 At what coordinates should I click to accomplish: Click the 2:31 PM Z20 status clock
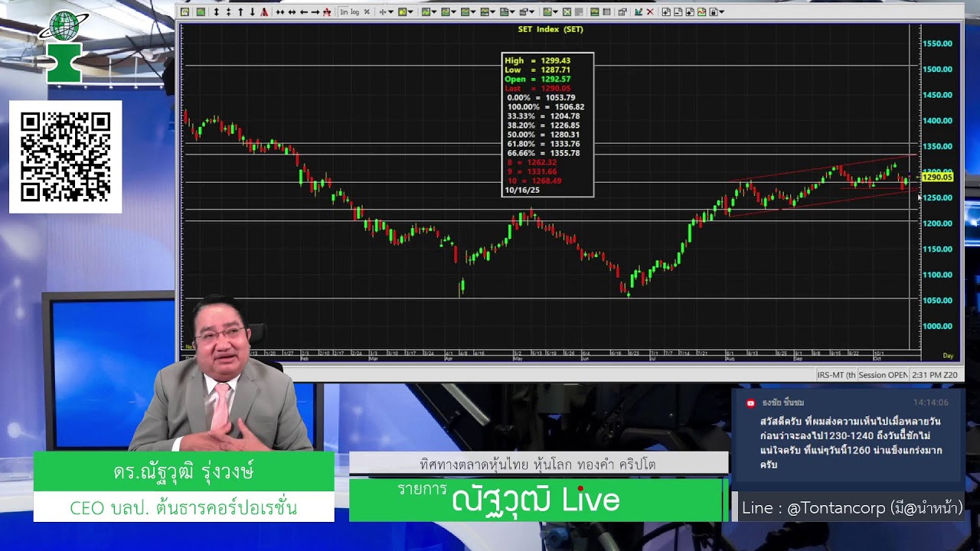[935, 375]
